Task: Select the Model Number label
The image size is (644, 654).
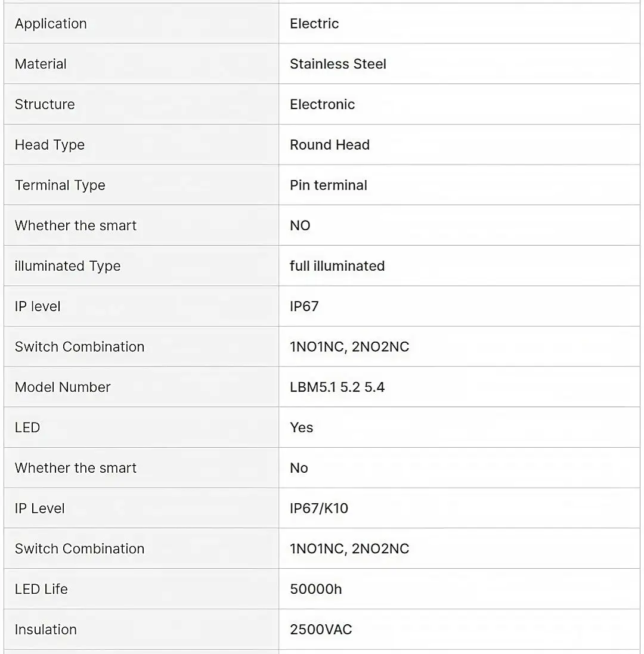Action: click(x=63, y=387)
